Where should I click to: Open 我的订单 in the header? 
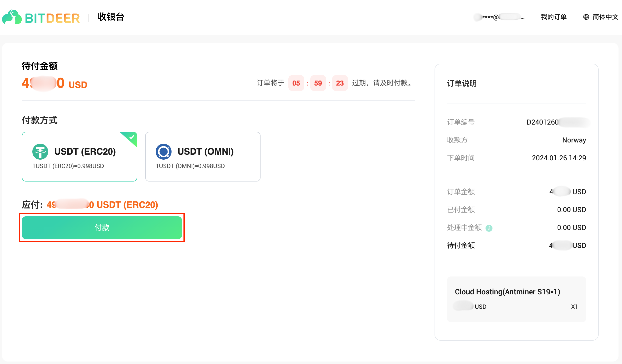[x=554, y=17]
